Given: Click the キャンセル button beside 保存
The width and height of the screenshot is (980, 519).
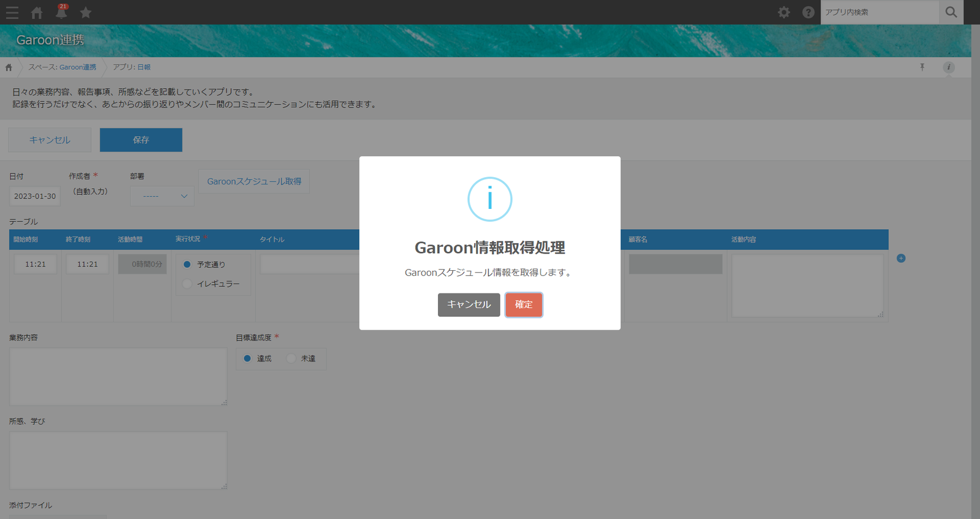Looking at the screenshot, I should (x=50, y=140).
